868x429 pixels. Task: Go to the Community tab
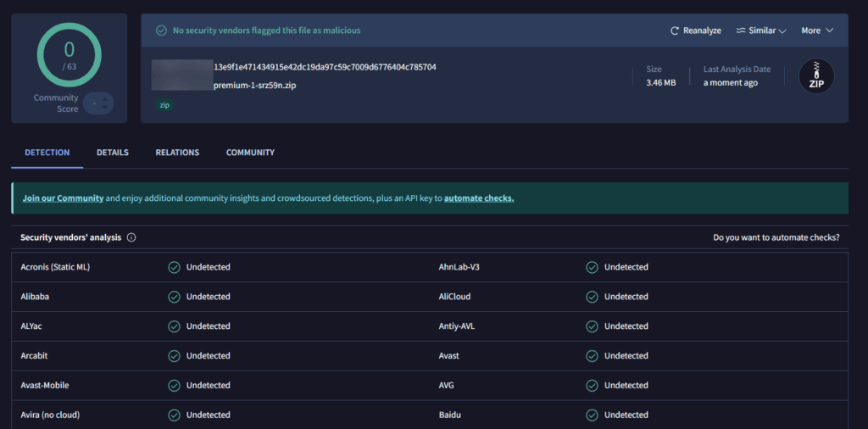point(250,153)
